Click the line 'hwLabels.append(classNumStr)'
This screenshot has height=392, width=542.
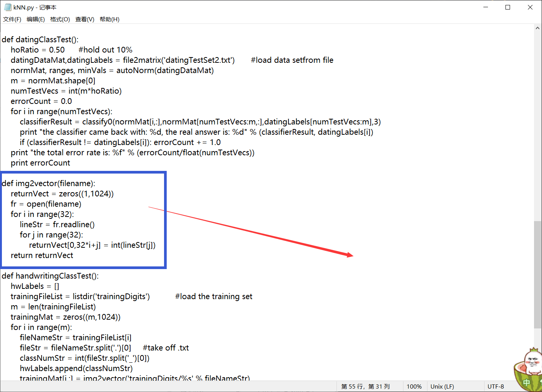click(76, 368)
